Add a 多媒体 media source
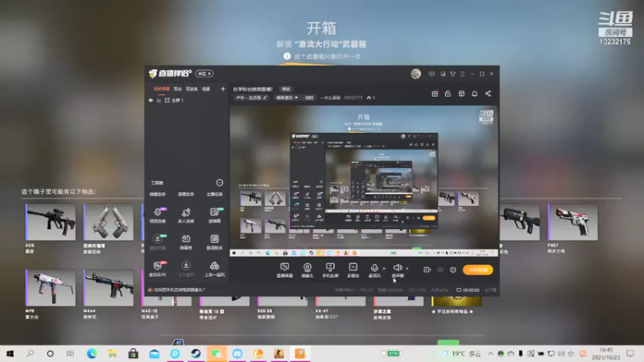Screen dimensions: 644x362 tap(353, 270)
